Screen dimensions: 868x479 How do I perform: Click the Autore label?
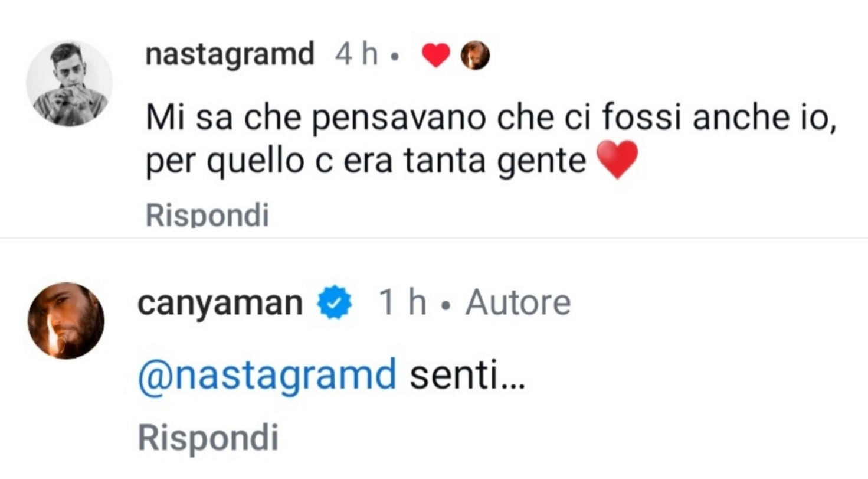(517, 304)
